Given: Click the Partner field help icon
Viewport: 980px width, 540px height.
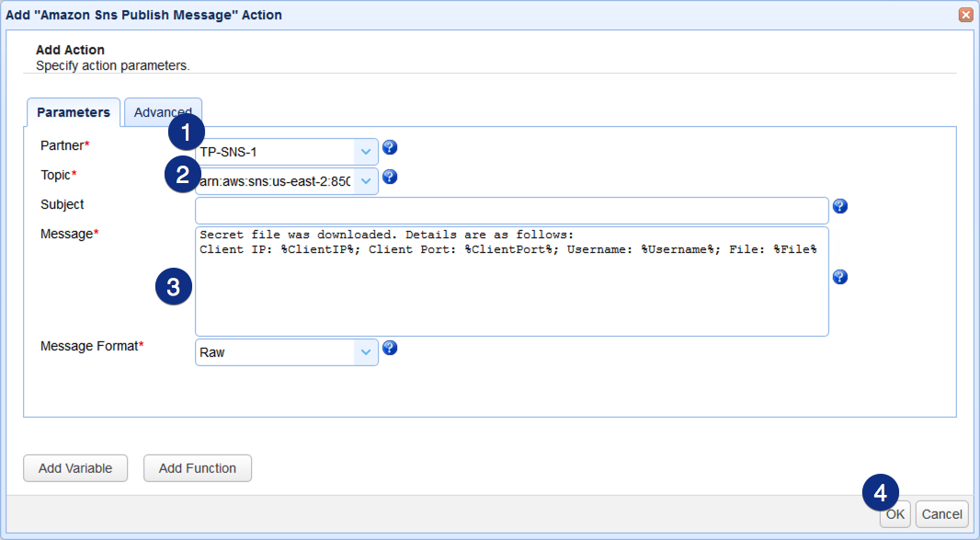Looking at the screenshot, I should (x=390, y=147).
